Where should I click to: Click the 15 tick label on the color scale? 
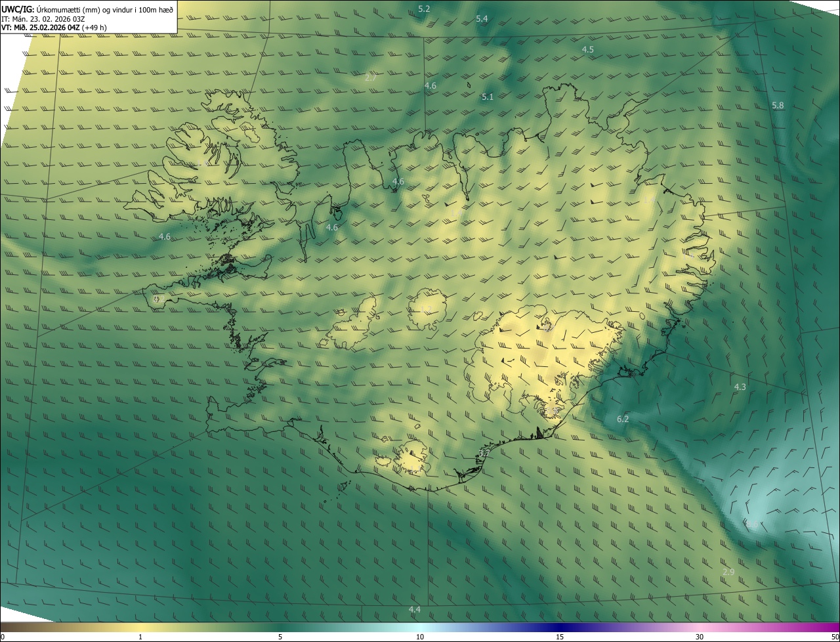point(560,637)
